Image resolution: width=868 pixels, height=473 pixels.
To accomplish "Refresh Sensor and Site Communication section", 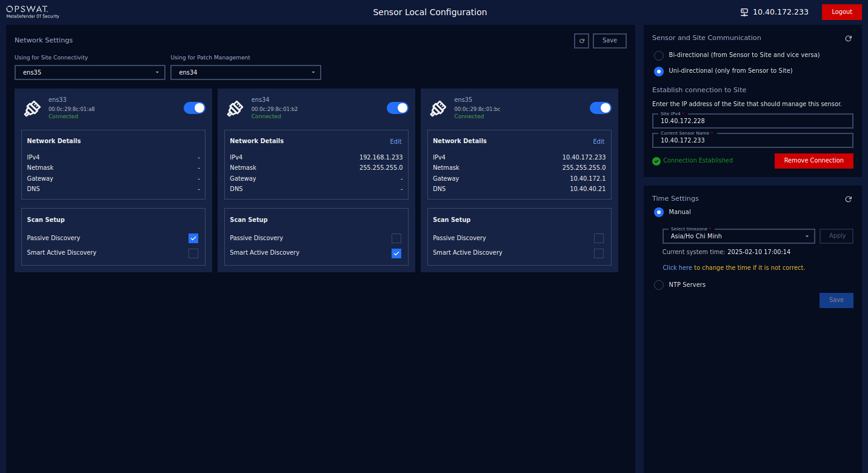I will 849,38.
